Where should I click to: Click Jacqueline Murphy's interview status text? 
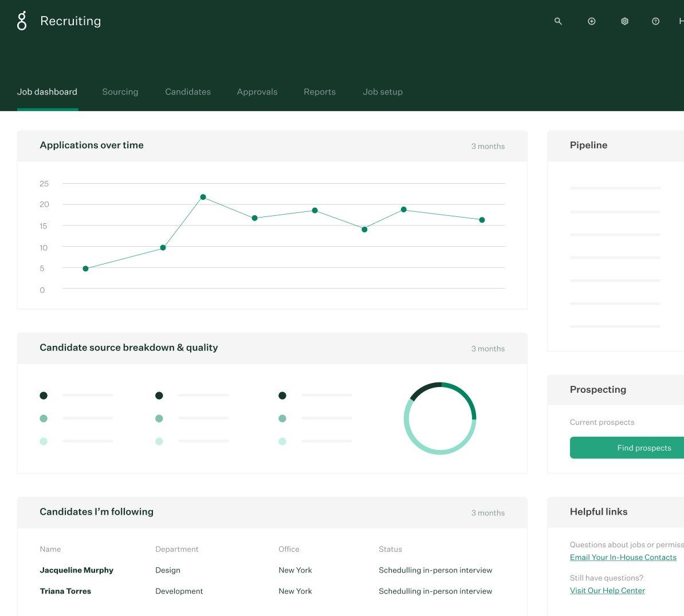tap(435, 570)
